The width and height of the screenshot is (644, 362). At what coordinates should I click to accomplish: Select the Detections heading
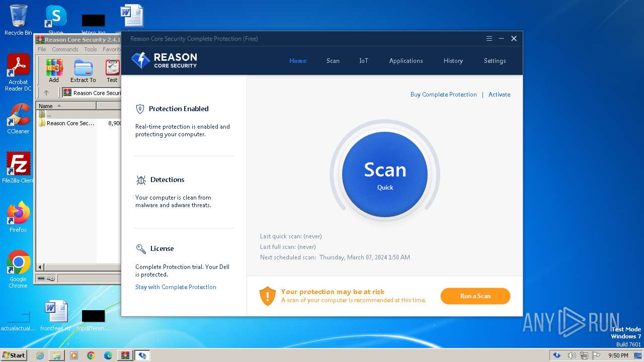point(168,179)
